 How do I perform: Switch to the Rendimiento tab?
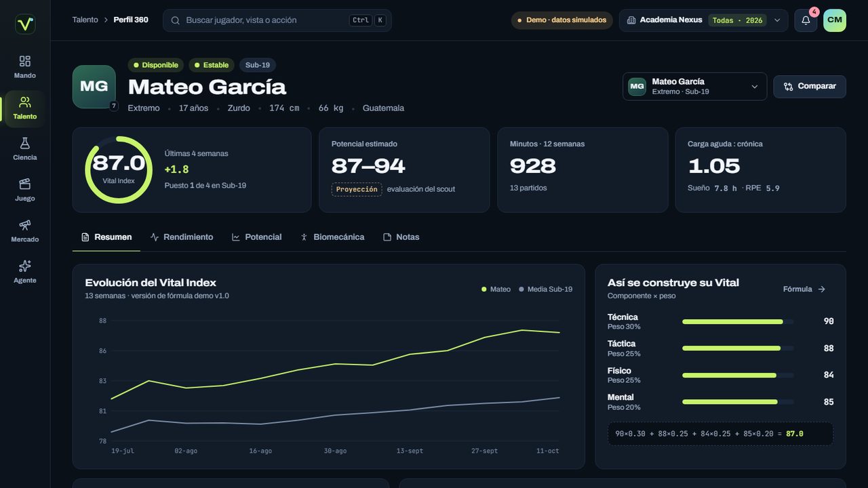[x=182, y=237]
